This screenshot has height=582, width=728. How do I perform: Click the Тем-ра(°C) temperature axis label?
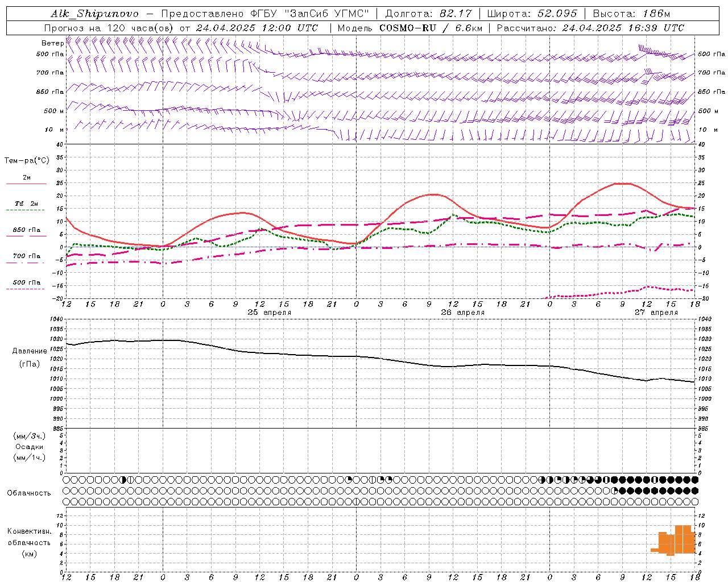[x=27, y=161]
